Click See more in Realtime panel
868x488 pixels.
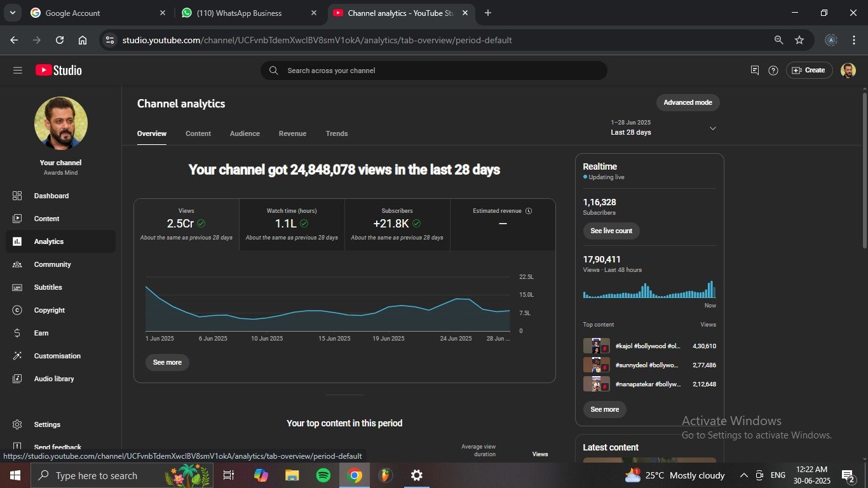click(604, 409)
